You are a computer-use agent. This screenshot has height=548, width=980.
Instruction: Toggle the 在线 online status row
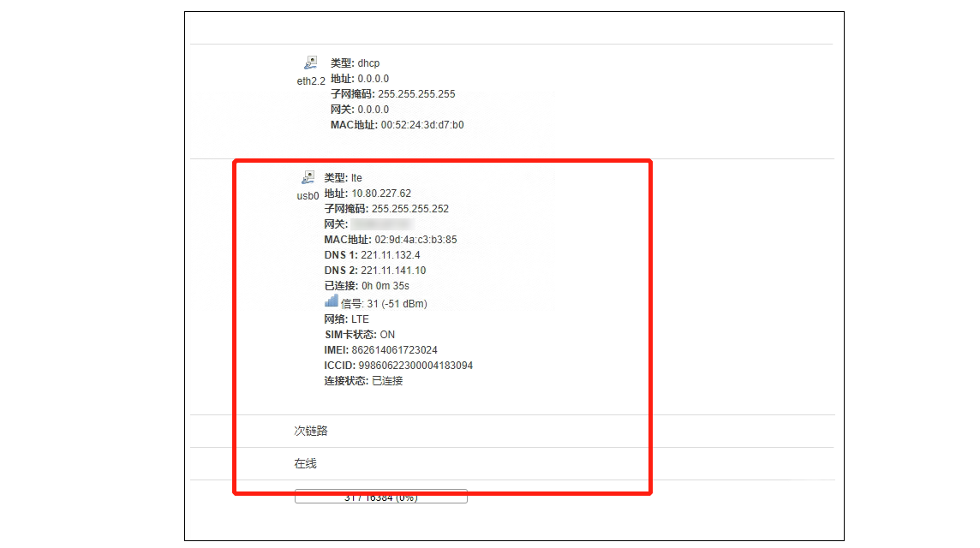click(308, 463)
